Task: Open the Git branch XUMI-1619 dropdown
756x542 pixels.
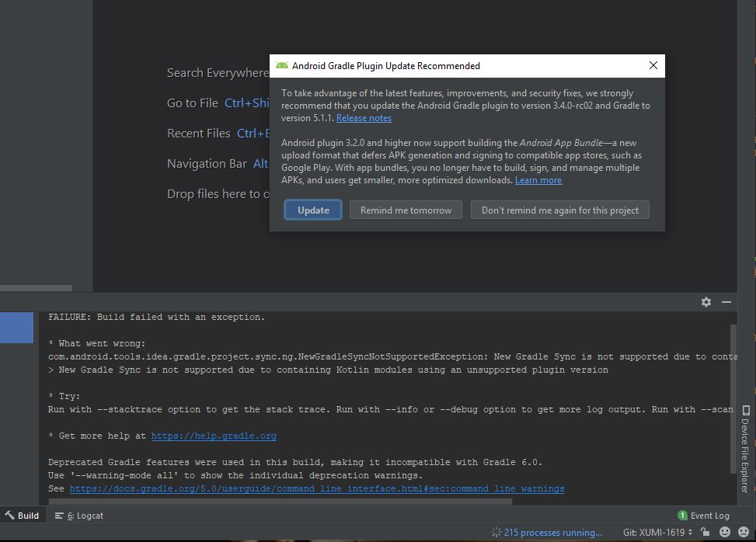Action: [657, 533]
